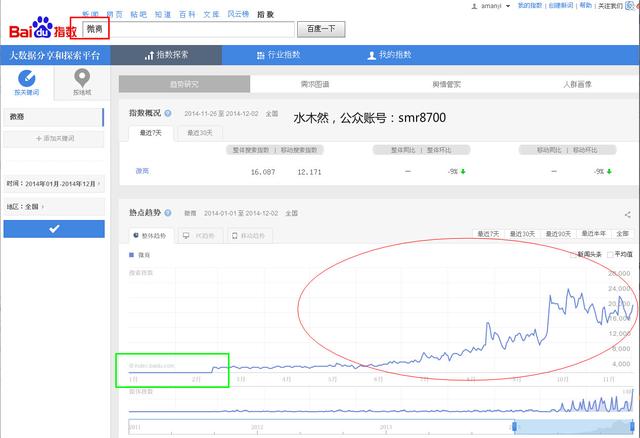Click the 关注我们 icon at top right

pos(630,6)
